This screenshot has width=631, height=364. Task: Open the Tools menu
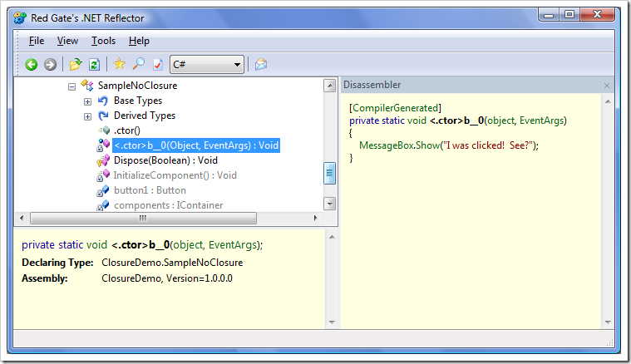click(103, 41)
